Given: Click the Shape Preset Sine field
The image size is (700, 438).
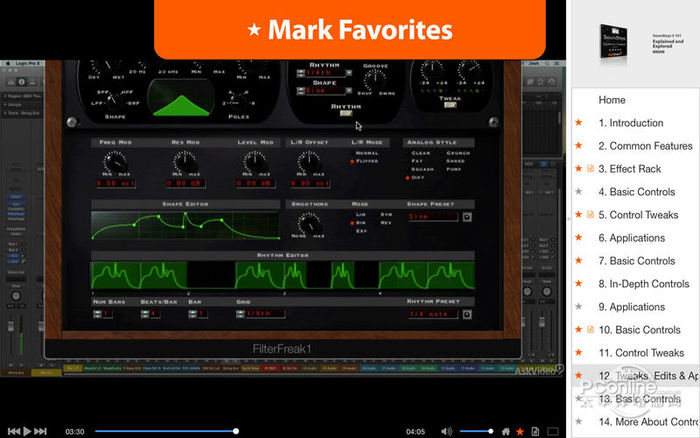Looking at the screenshot, I should 433,217.
